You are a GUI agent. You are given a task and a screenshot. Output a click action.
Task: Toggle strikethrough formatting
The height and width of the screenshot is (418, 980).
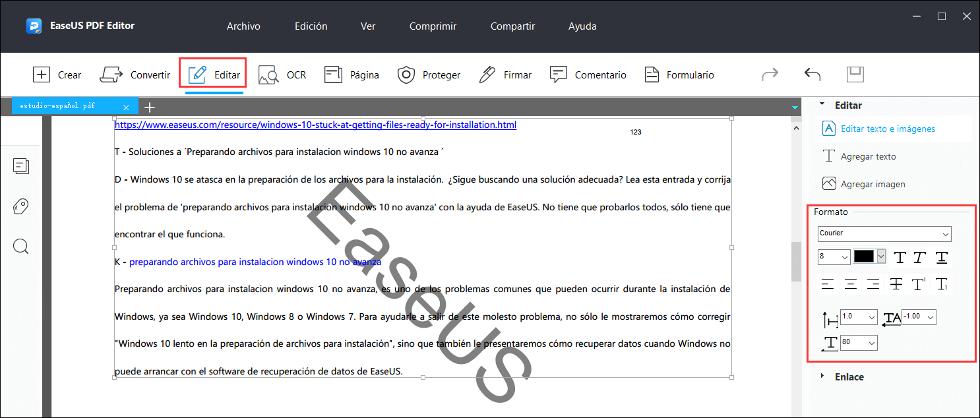click(896, 284)
